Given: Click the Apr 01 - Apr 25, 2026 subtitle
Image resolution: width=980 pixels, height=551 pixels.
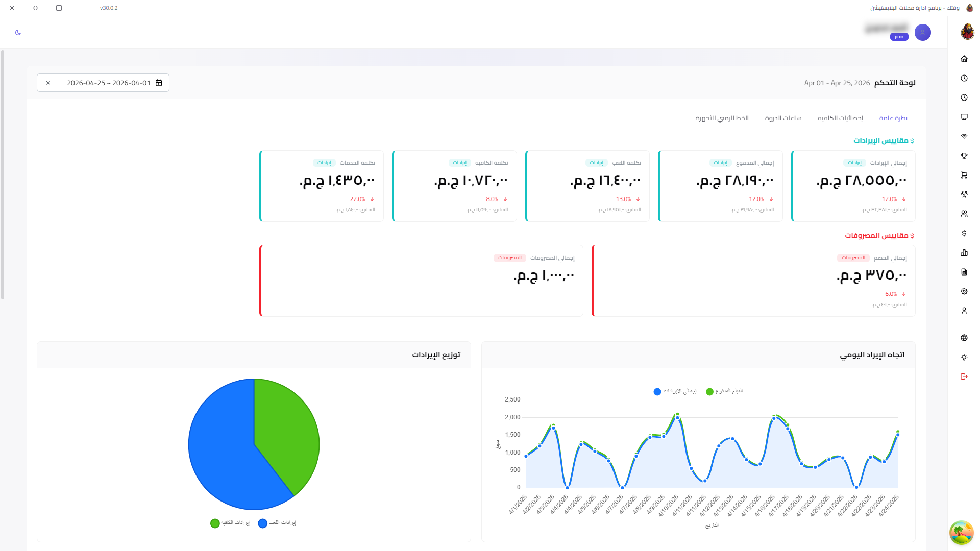Looking at the screenshot, I should coord(837,83).
